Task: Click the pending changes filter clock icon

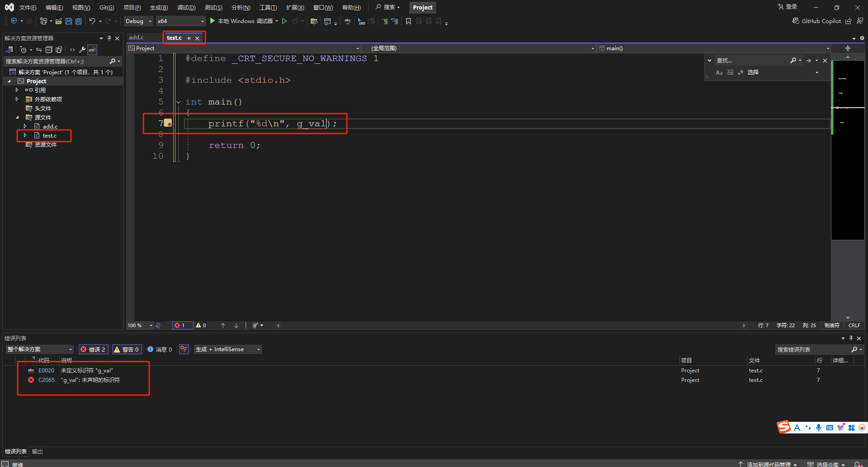Action: point(24,50)
